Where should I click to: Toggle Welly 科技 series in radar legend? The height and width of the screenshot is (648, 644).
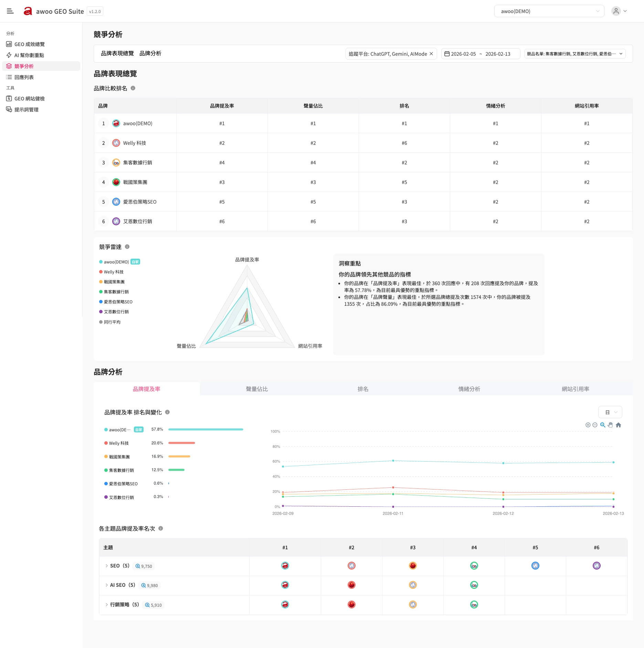coord(111,272)
